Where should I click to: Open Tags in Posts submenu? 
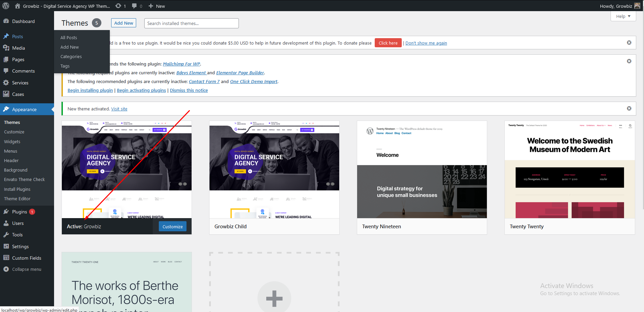pos(65,66)
